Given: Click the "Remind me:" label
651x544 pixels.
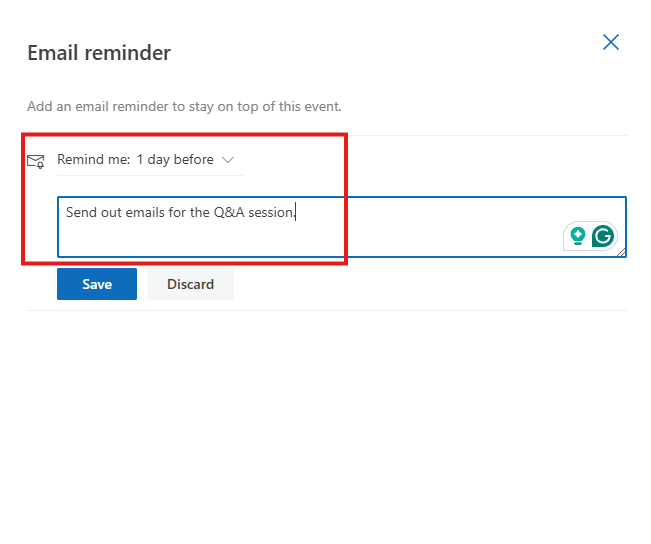Looking at the screenshot, I should 93,160.
